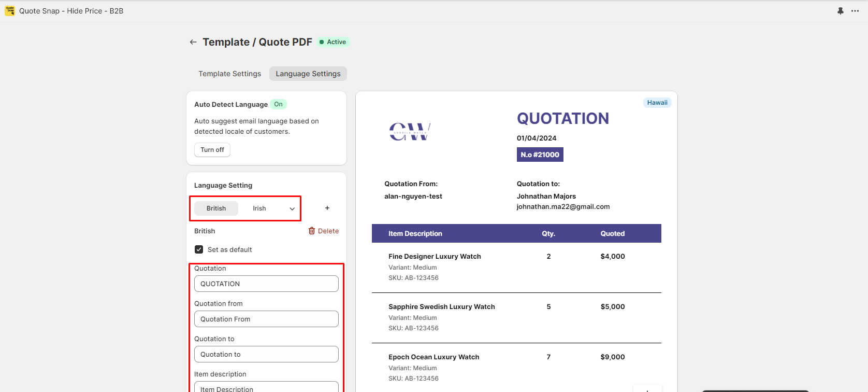Click the N.o #21000 quote number badge
The width and height of the screenshot is (868, 392).
[540, 155]
